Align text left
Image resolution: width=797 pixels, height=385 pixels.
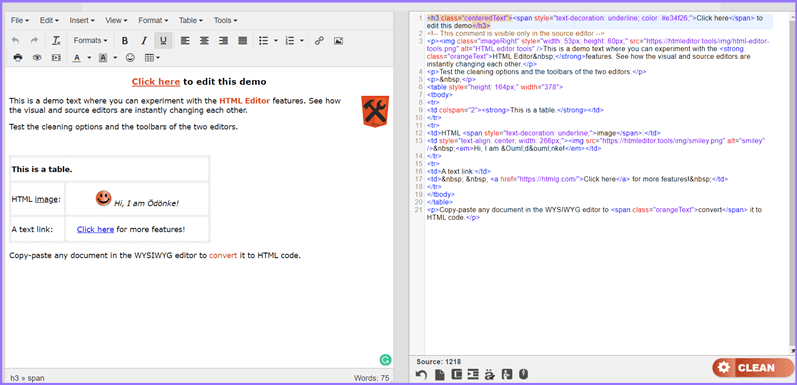click(x=185, y=41)
